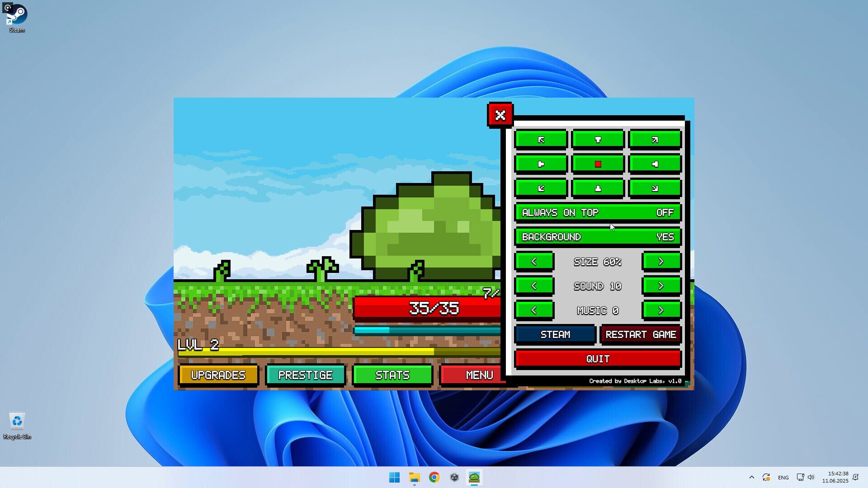
Task: Decrease the game size percentage
Action: [x=534, y=261]
